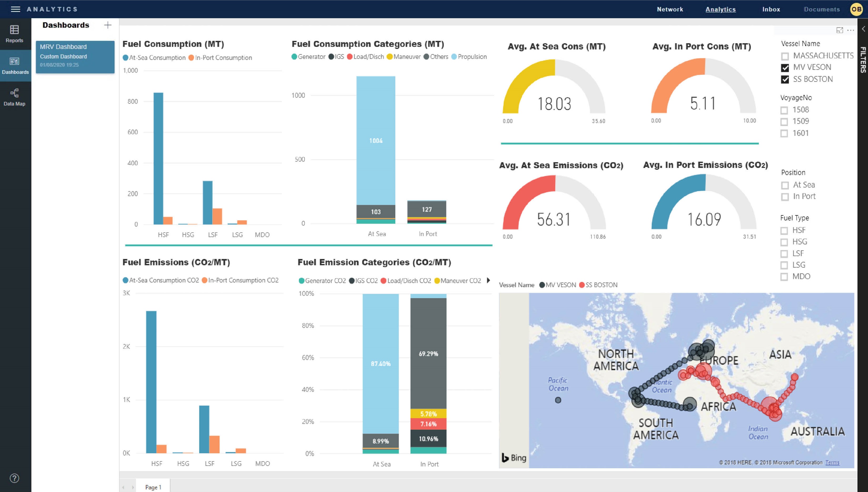This screenshot has height=492, width=868.
Task: Enable the At Sea position filter
Action: (x=785, y=185)
